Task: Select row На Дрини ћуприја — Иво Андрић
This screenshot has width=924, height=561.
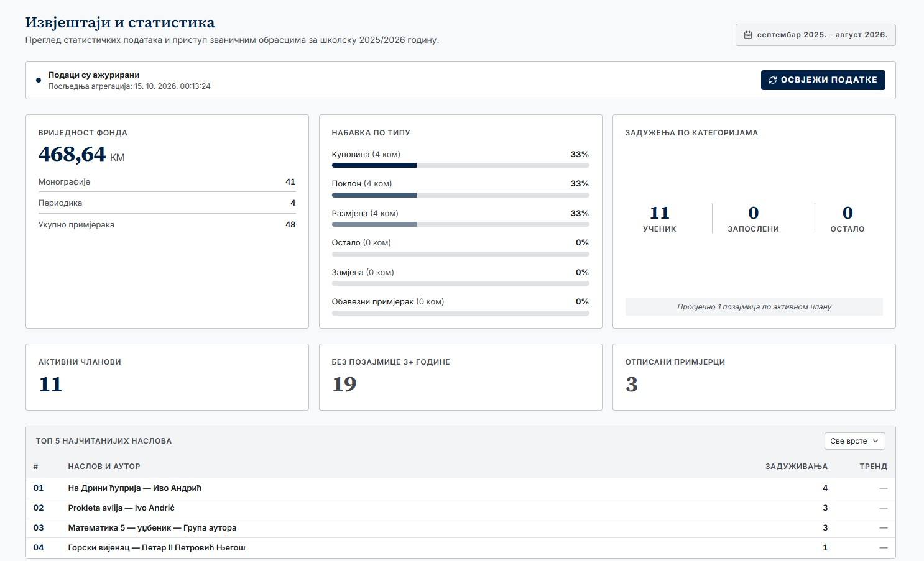Action: click(x=460, y=488)
